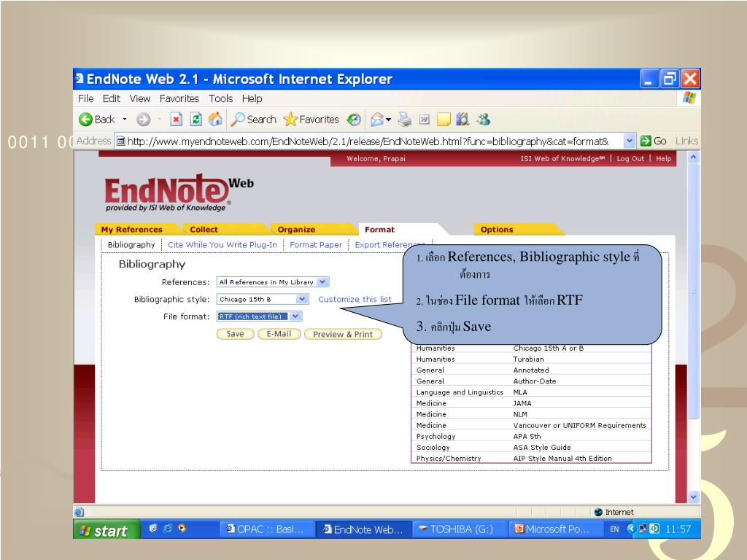This screenshot has height=560, width=747.
Task: Open the Edit menu
Action: (112, 98)
